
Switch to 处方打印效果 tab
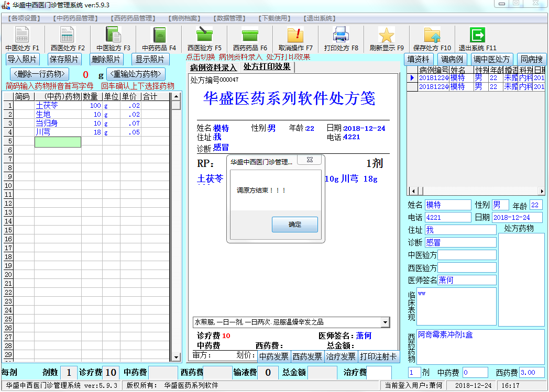click(x=267, y=66)
